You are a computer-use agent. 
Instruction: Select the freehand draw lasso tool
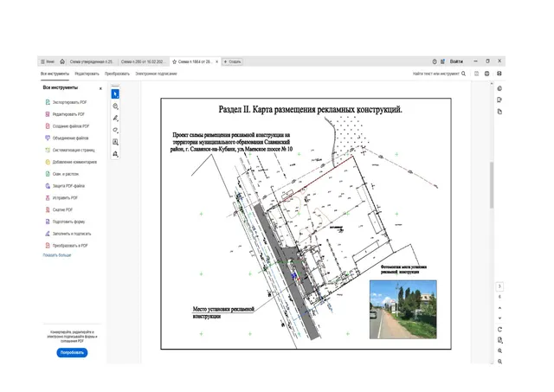[115, 130]
